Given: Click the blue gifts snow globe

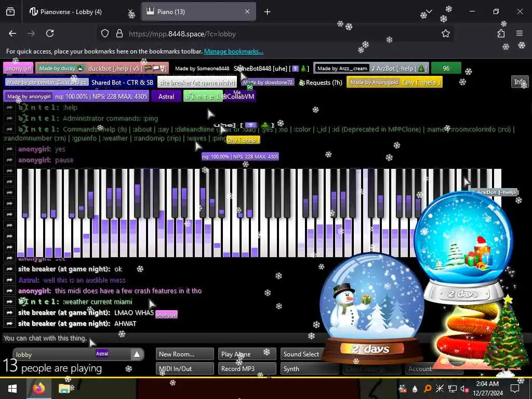Looking at the screenshot, I should coord(463,248).
